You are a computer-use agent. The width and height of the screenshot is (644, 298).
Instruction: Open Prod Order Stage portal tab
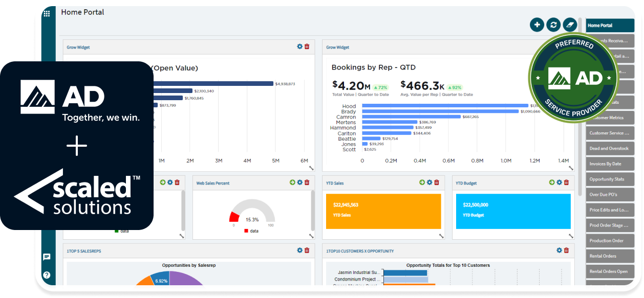pos(610,225)
